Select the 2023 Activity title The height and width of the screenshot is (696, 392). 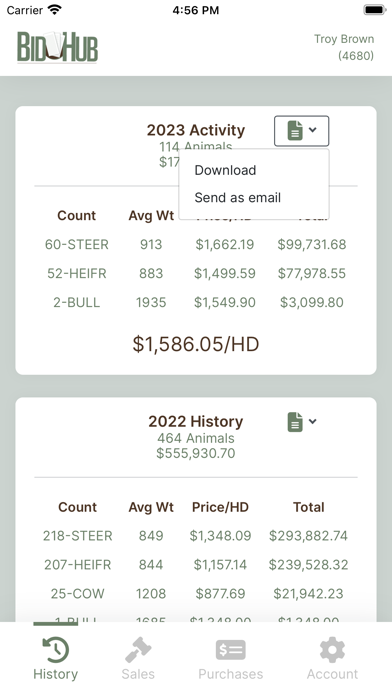(196, 130)
